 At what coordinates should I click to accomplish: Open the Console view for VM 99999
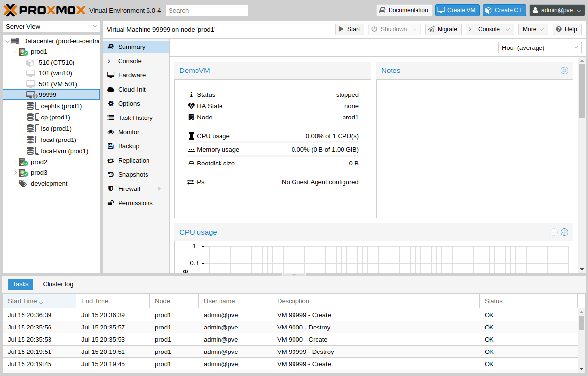[x=128, y=61]
